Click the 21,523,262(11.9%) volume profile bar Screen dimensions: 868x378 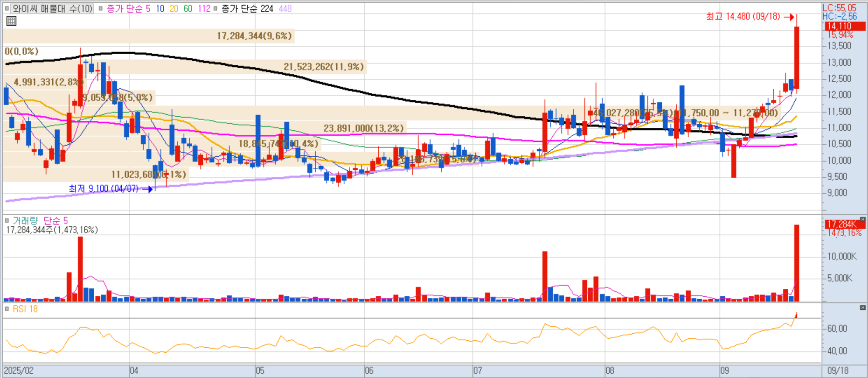[x=185, y=67]
